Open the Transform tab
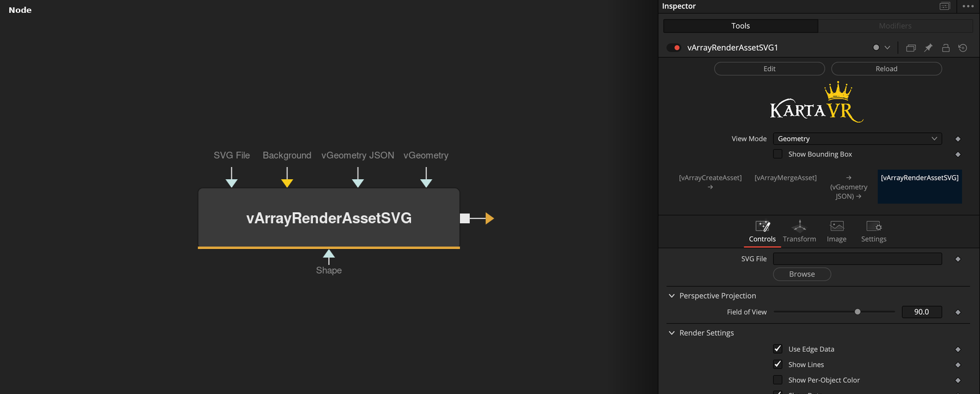 [799, 232]
